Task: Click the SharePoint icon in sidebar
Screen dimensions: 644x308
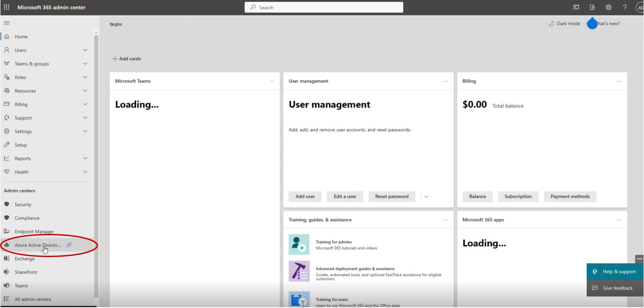Action: click(7, 272)
